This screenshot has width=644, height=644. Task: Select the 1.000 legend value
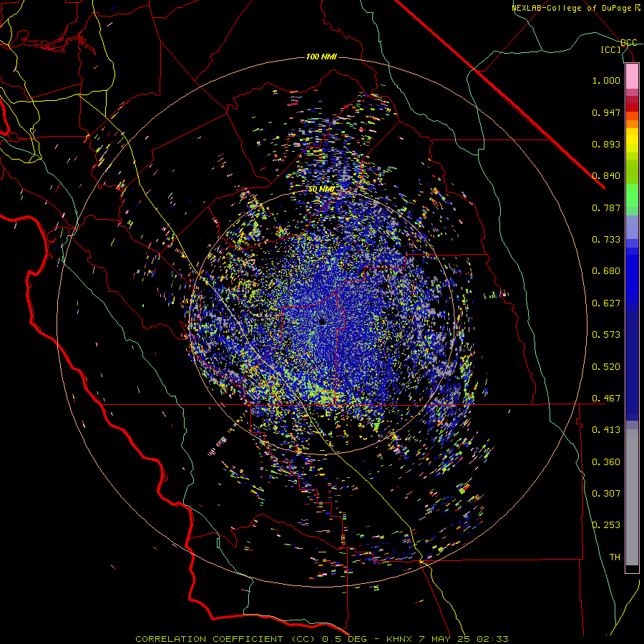[x=606, y=80]
